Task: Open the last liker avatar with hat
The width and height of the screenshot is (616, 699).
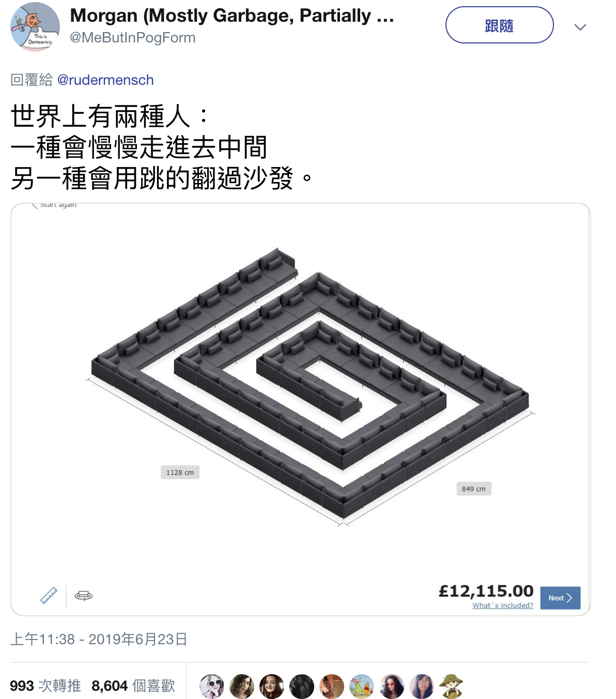Action: point(452,687)
